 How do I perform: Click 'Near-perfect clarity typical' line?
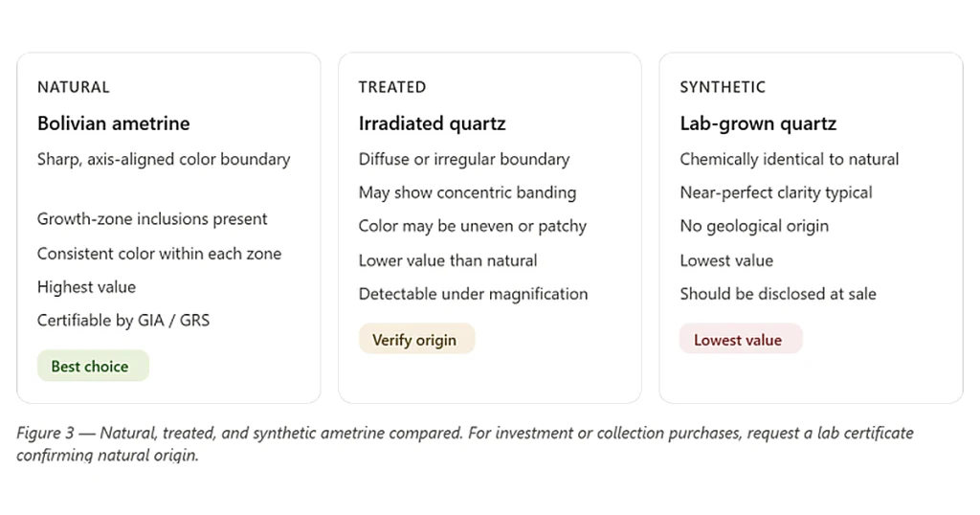click(x=776, y=192)
